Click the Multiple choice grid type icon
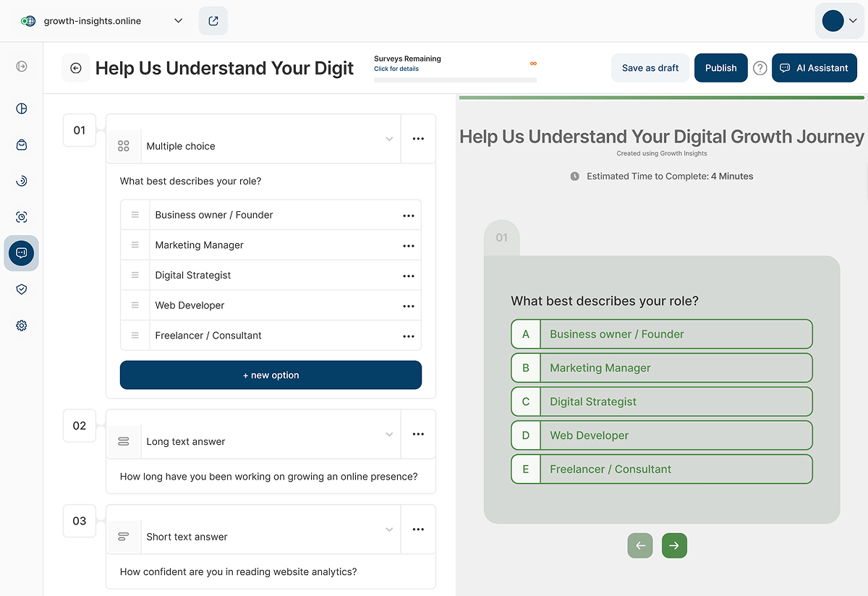 (x=124, y=146)
